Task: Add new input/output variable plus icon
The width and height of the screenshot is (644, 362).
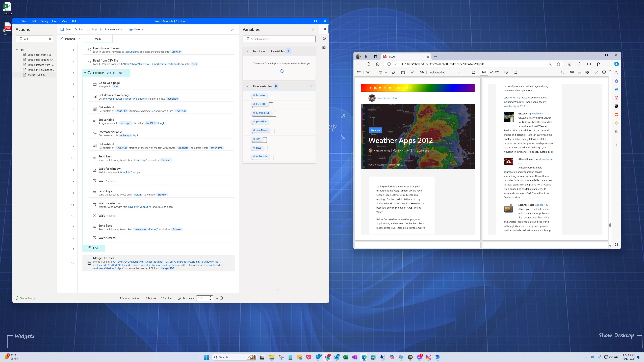Action: tap(282, 71)
